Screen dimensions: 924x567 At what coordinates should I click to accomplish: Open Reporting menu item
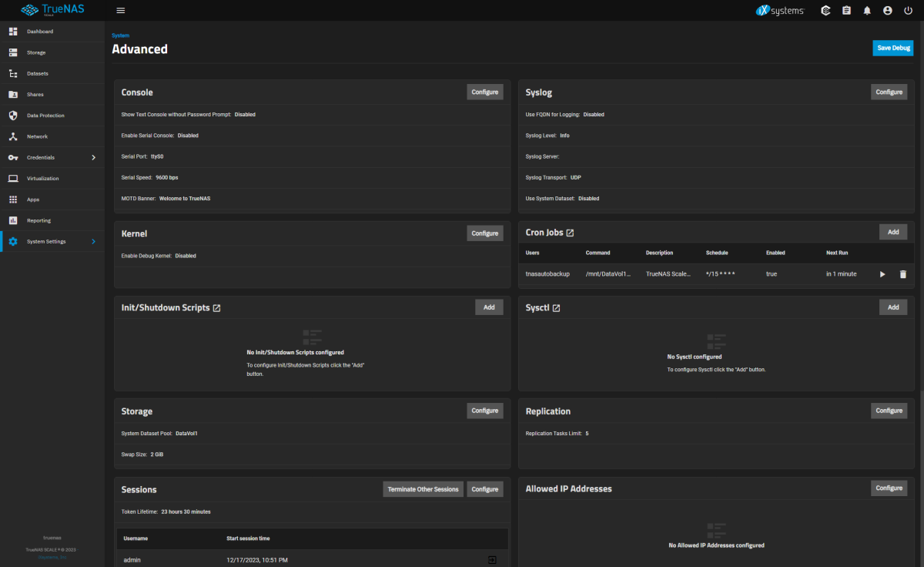52,220
